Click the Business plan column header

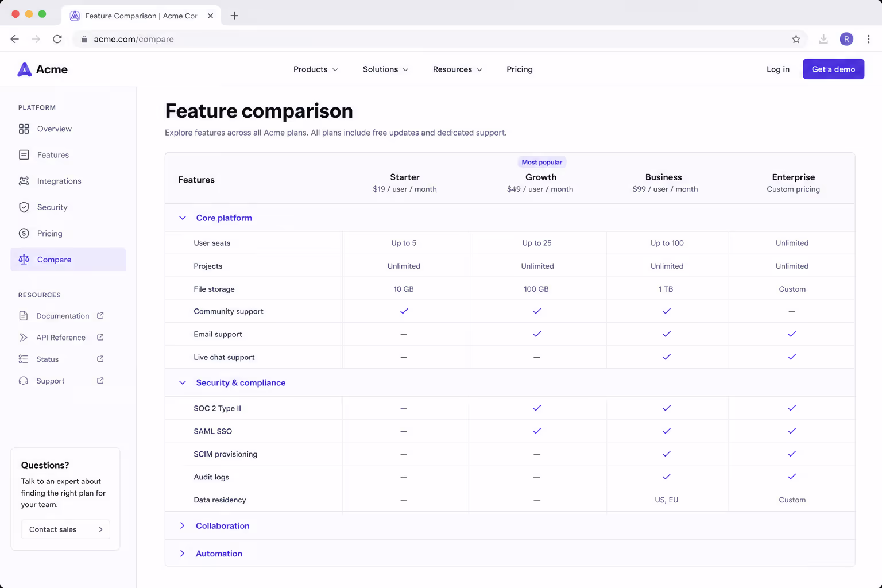[664, 183]
